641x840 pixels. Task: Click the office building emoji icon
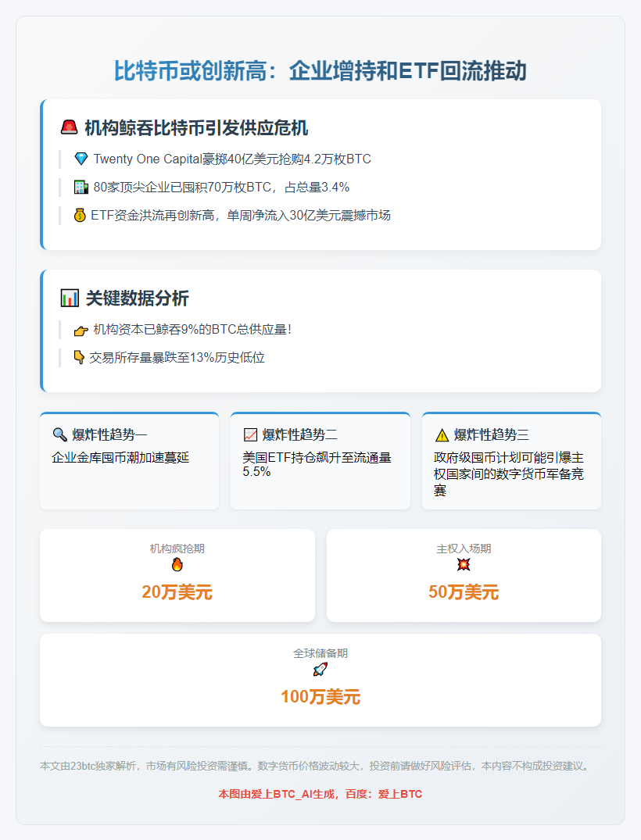pyautogui.click(x=81, y=187)
